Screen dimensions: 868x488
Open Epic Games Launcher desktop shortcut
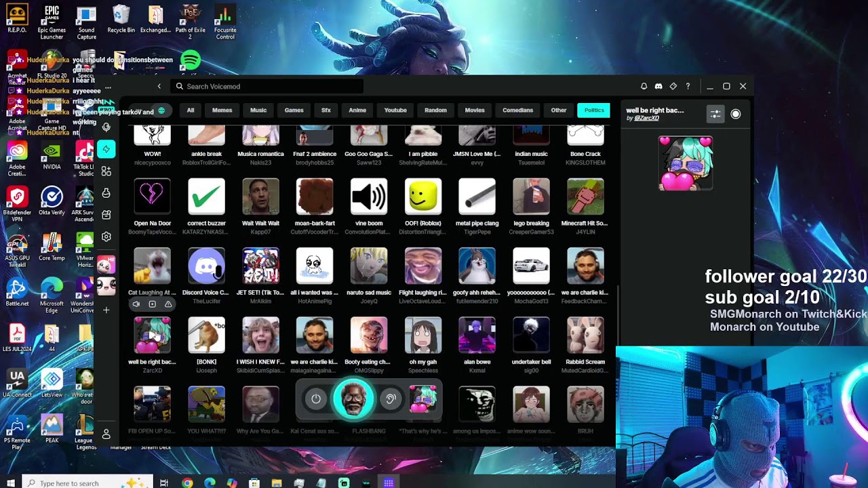(x=52, y=22)
